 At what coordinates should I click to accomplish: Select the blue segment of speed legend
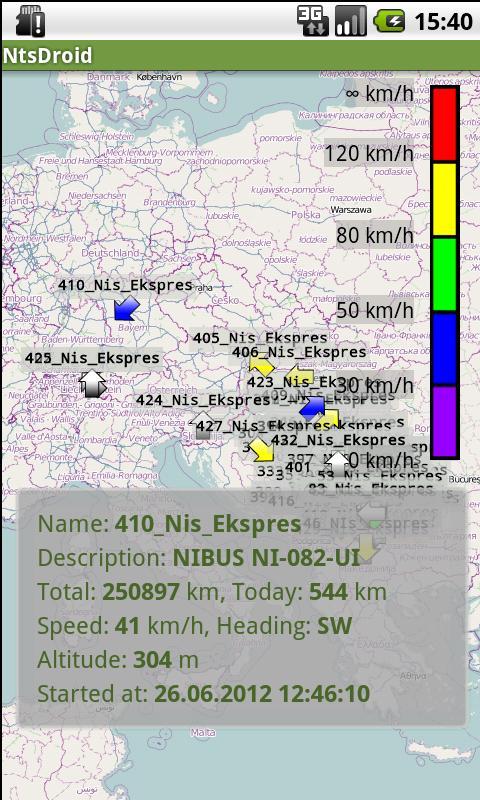click(x=445, y=348)
